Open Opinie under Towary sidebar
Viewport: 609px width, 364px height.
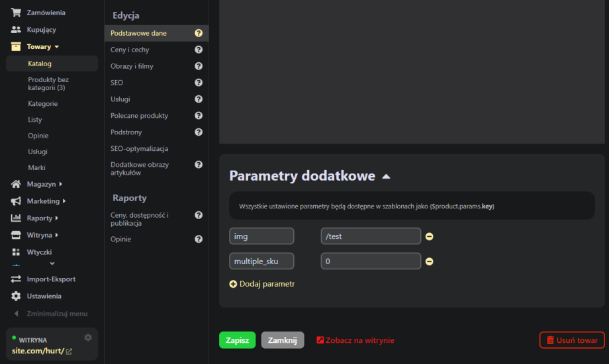[x=38, y=136]
